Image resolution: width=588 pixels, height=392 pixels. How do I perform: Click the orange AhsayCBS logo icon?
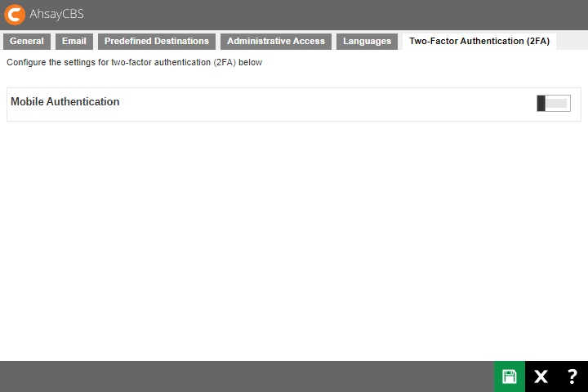pos(15,14)
